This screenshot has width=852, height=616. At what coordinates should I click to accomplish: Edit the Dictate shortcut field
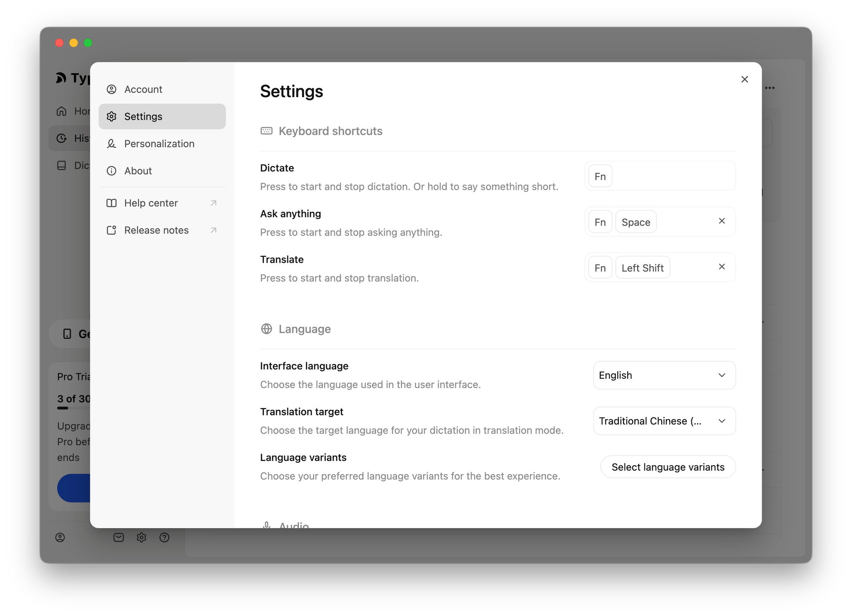pyautogui.click(x=673, y=176)
